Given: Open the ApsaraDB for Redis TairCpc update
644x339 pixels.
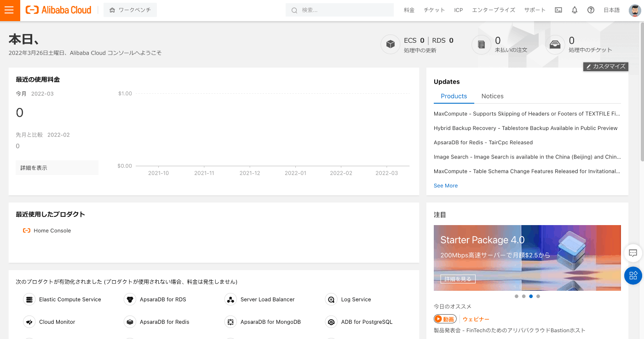Looking at the screenshot, I should [483, 142].
